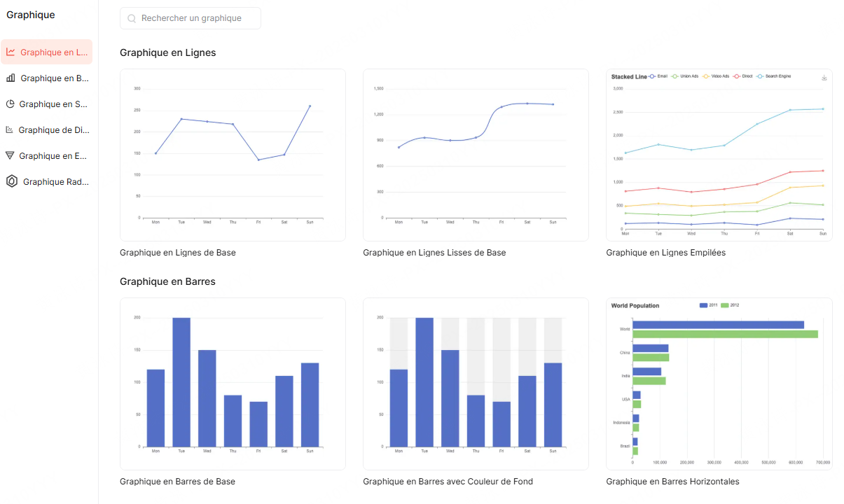Viewport: 844px width, 504px height.
Task: Click the green 2012 legend swatch
Action: 725,305
